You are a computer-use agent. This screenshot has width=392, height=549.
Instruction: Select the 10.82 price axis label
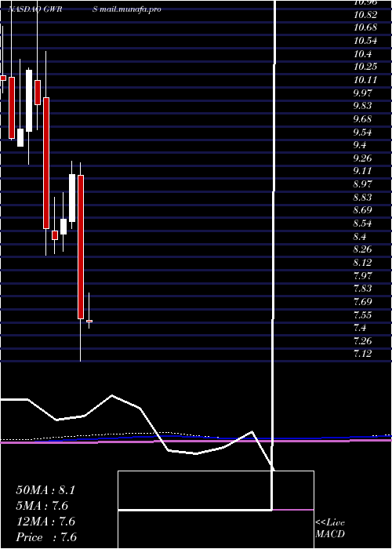pos(365,15)
